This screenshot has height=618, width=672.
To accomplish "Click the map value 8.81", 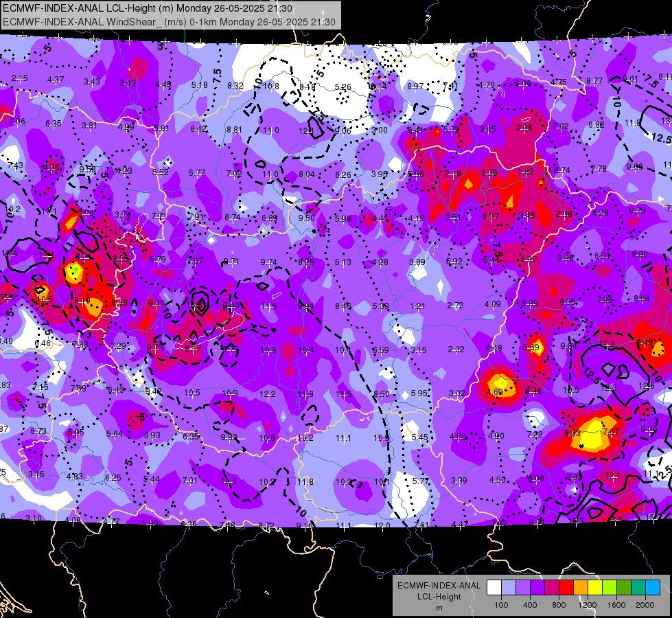I will pos(235,130).
